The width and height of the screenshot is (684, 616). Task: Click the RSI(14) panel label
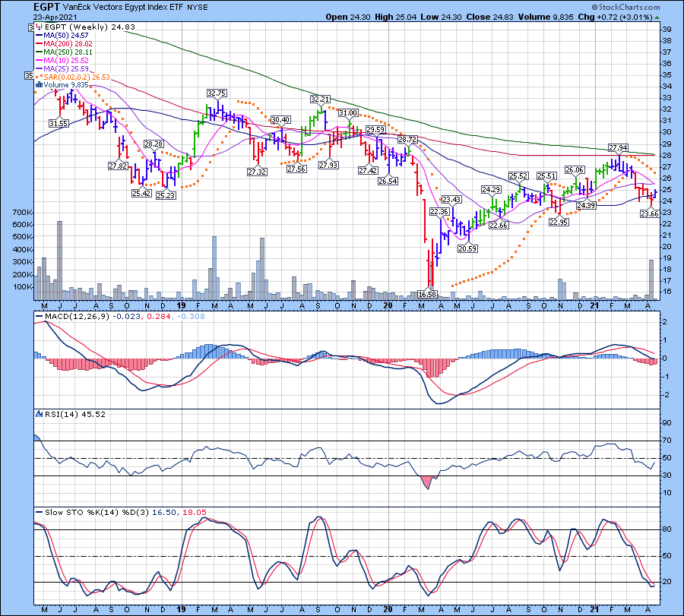(x=53, y=414)
